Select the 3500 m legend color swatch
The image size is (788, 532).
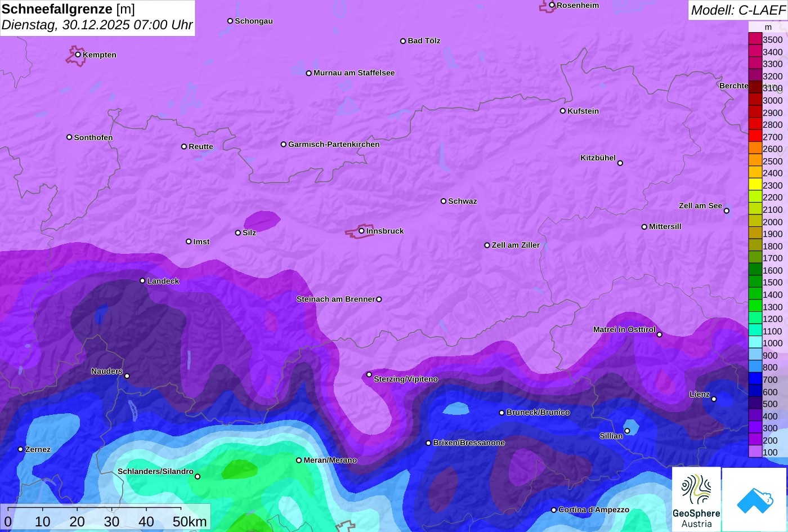(x=755, y=39)
